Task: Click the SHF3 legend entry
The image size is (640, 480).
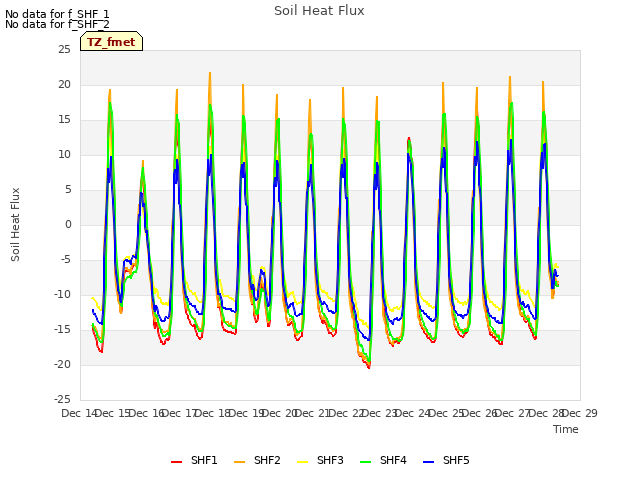Action: click(x=320, y=460)
